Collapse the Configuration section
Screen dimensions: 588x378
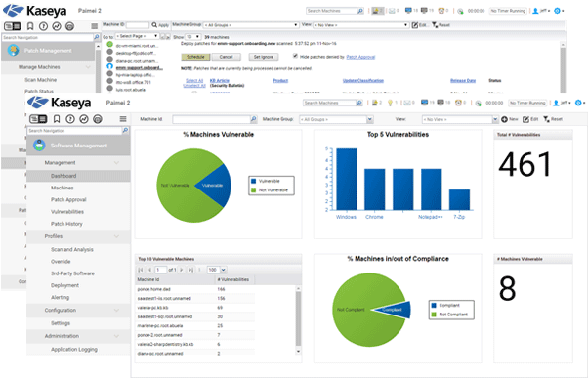pyautogui.click(x=116, y=311)
